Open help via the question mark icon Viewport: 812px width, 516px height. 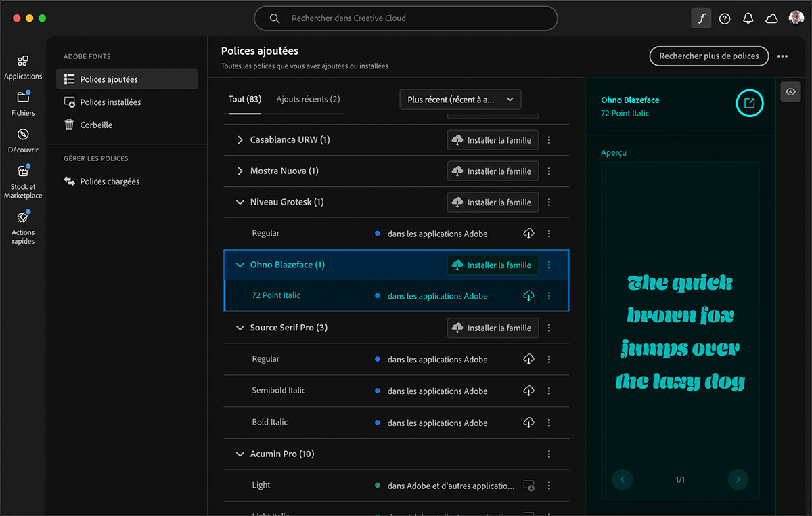(x=724, y=18)
